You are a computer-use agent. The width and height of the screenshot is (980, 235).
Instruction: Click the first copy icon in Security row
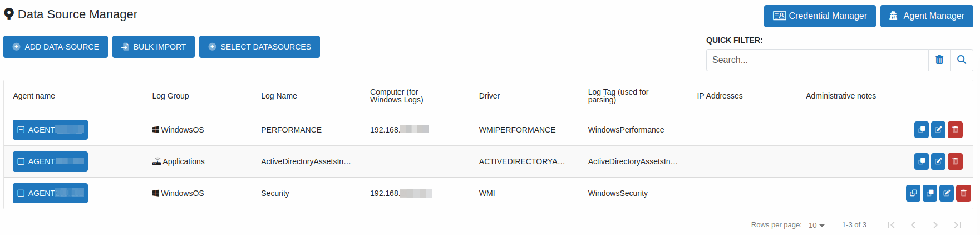(913, 193)
